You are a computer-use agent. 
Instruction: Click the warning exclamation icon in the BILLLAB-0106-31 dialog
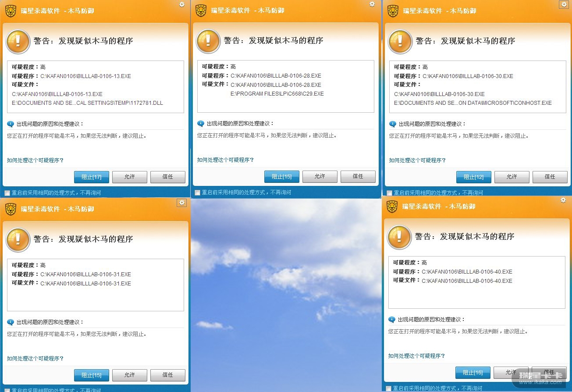(18, 240)
